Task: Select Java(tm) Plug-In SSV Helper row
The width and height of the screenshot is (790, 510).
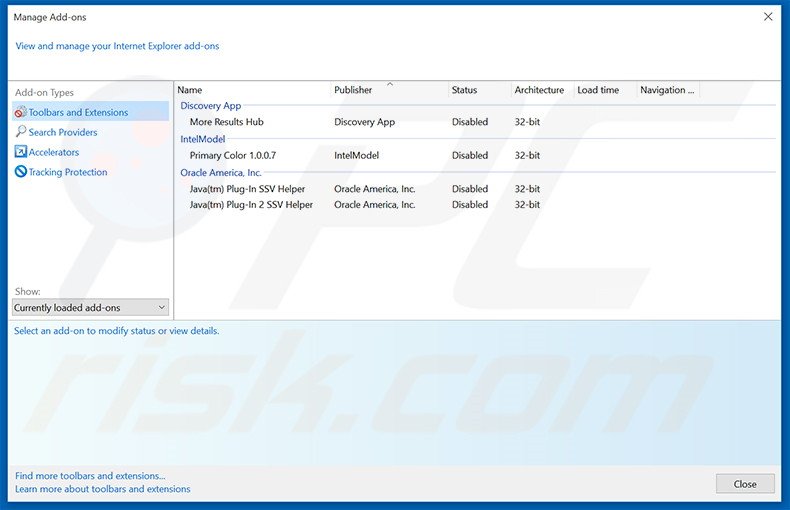Action: coord(247,189)
